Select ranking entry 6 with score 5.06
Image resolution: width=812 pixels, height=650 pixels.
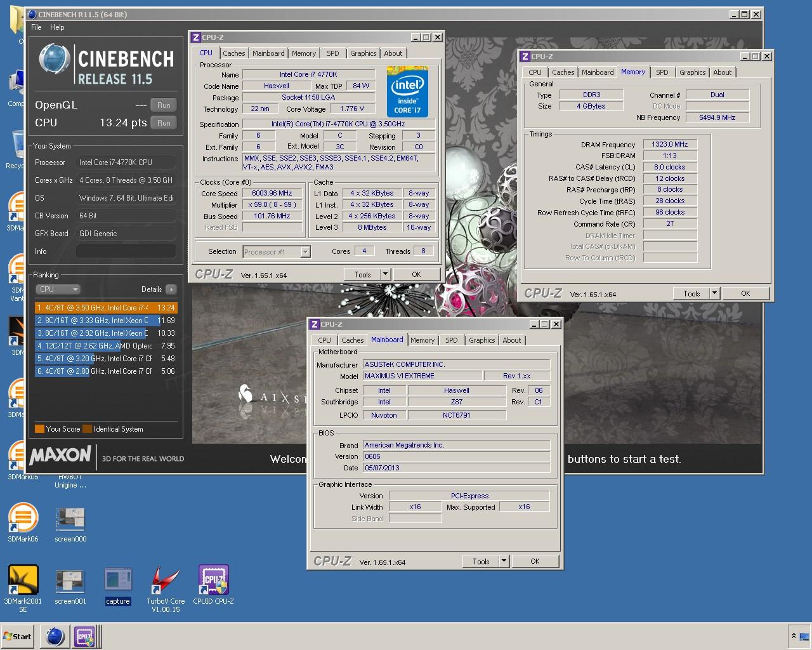pos(106,371)
